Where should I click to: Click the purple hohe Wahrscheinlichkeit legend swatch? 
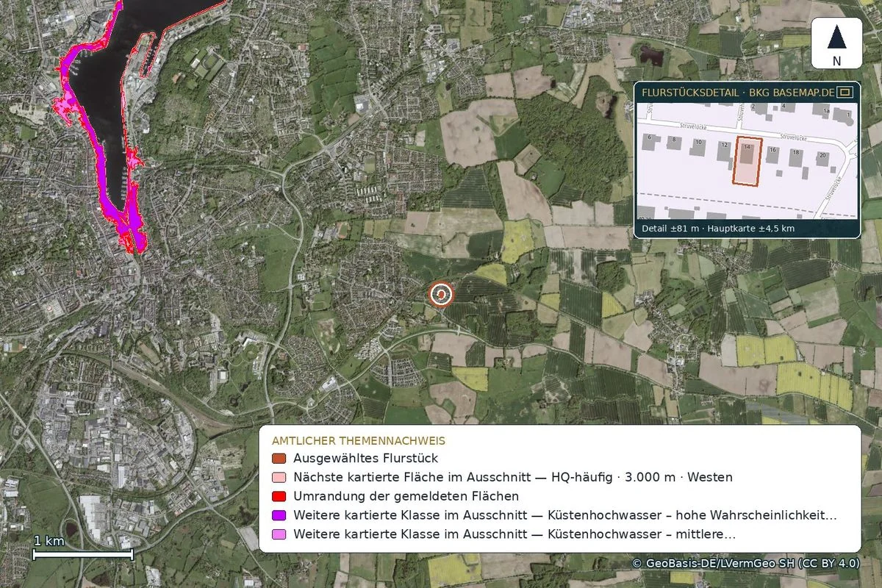pos(279,515)
